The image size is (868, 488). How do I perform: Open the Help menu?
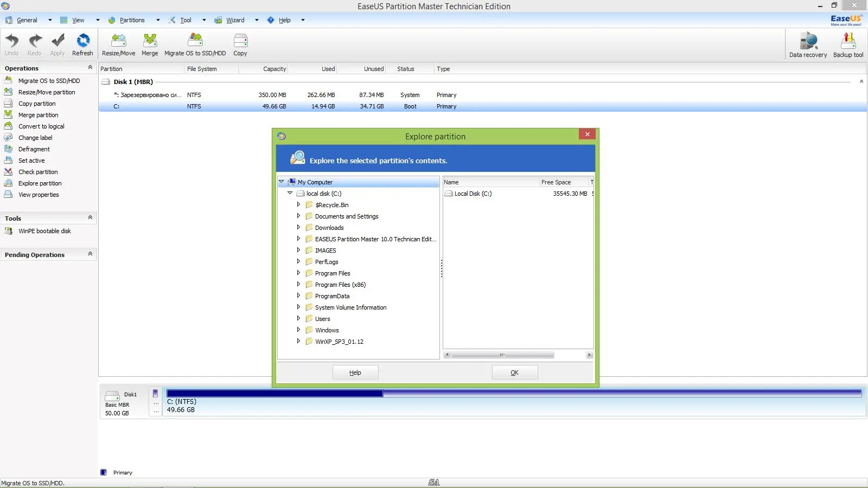click(285, 20)
